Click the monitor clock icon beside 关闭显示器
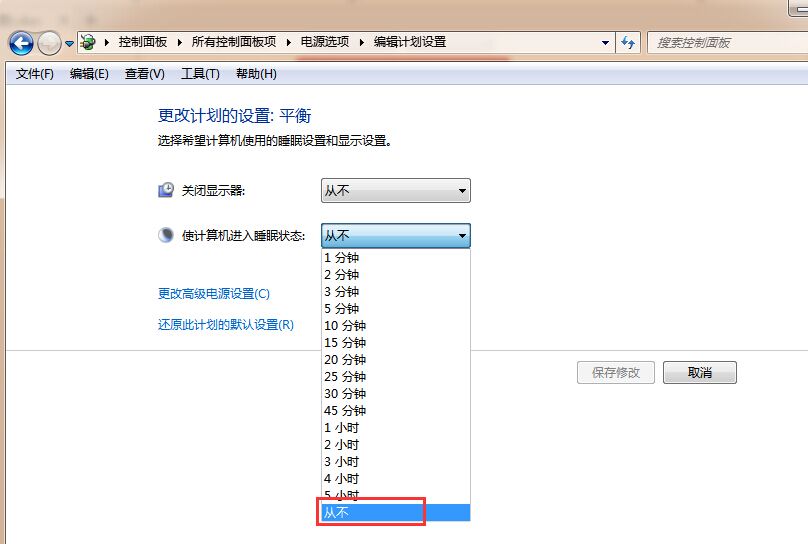808x544 pixels. tap(166, 190)
